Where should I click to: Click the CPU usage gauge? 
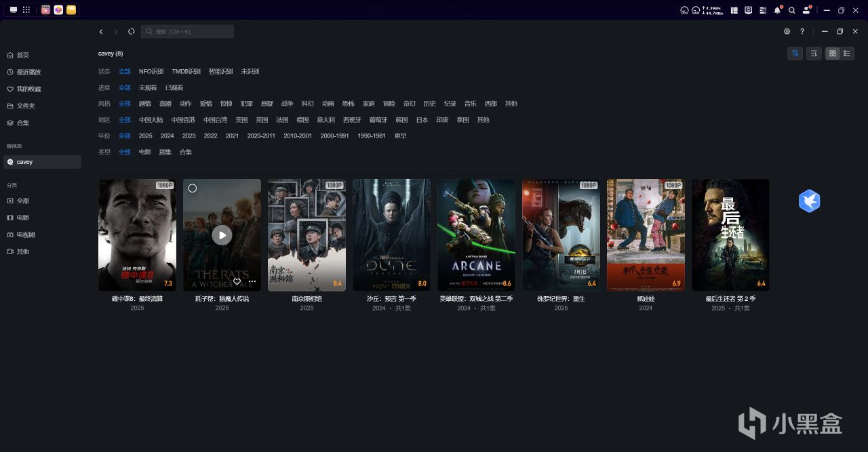coord(685,10)
